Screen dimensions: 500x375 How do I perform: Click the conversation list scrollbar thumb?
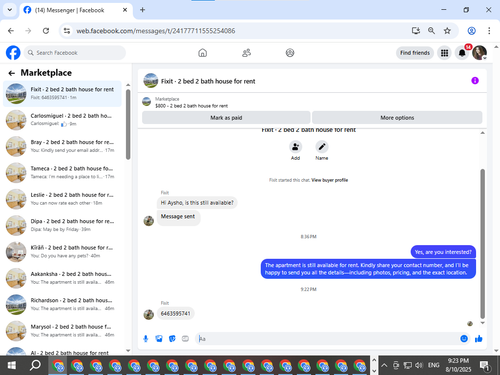128,124
